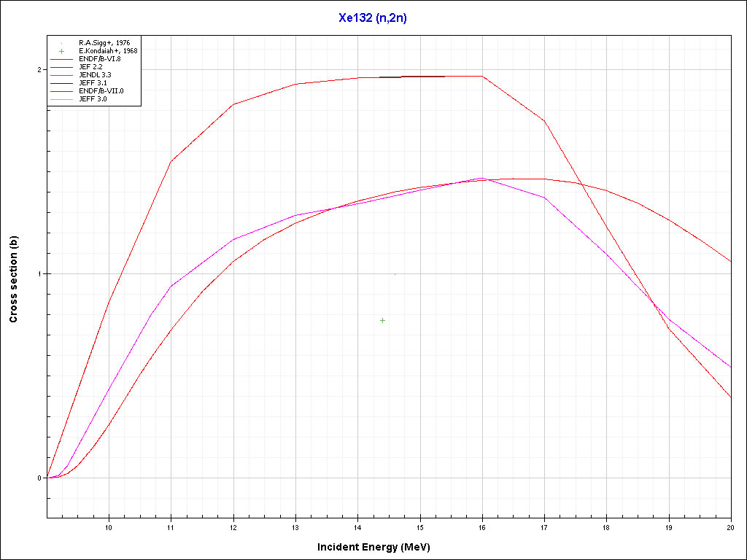This screenshot has width=747, height=560.
Task: Click the cyan line swatch beside JEFF 3.0
Action: point(62,98)
